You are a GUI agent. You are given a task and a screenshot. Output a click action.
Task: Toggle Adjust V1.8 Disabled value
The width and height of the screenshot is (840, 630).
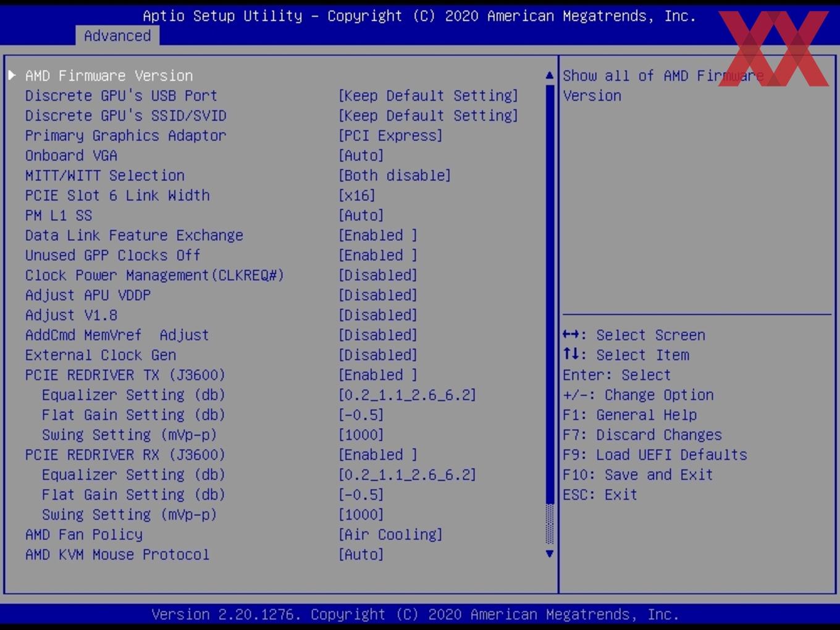point(378,315)
